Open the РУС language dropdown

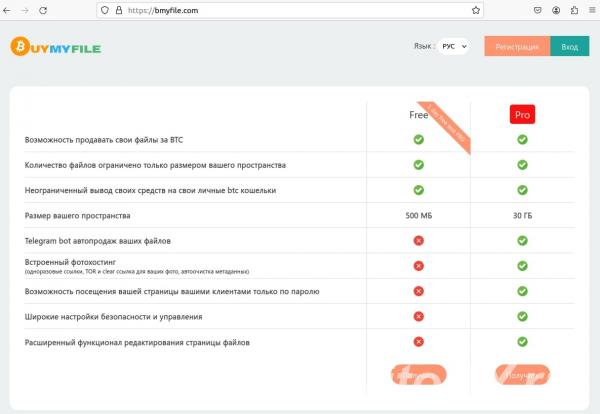pyautogui.click(x=454, y=46)
